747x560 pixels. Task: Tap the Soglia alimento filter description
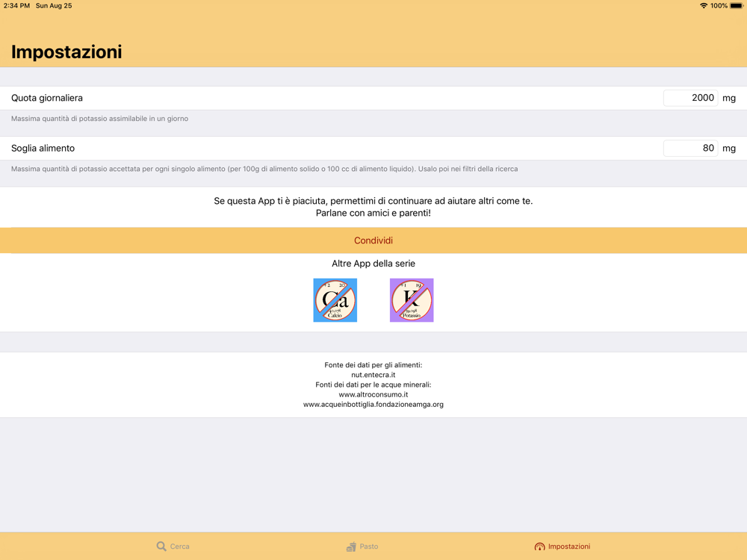(264, 169)
